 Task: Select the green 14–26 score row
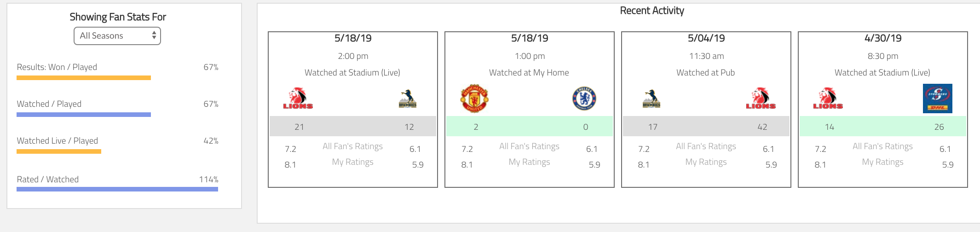coord(883,127)
